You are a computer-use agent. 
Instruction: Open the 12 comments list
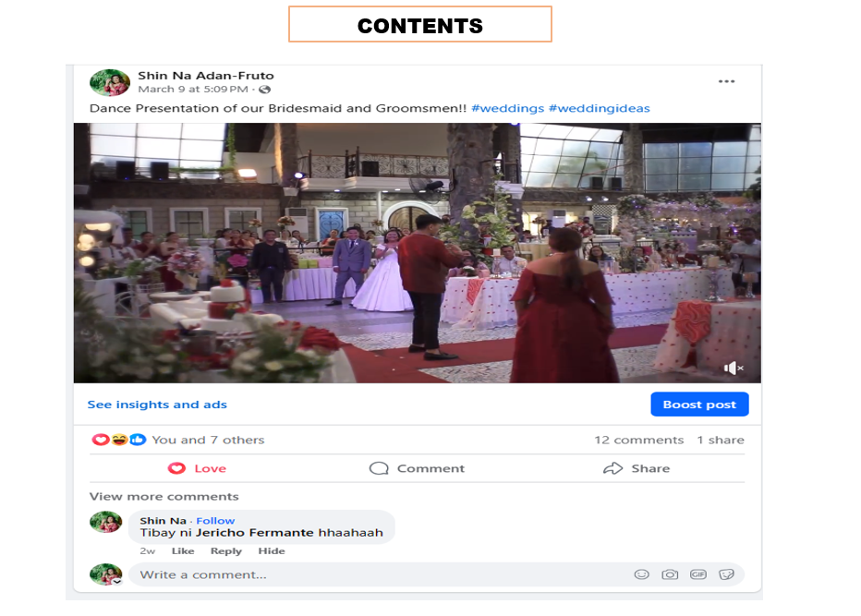tap(639, 440)
